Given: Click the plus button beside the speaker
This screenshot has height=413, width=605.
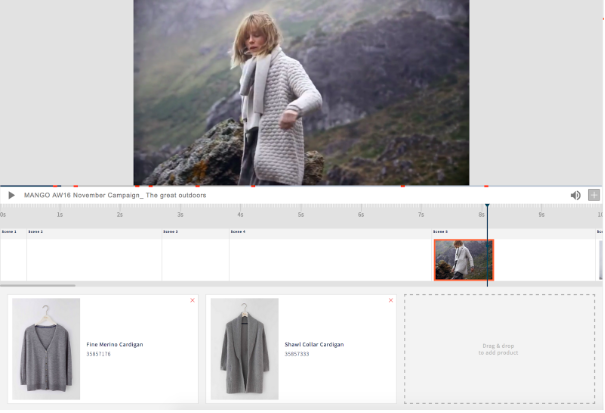Looking at the screenshot, I should [594, 195].
